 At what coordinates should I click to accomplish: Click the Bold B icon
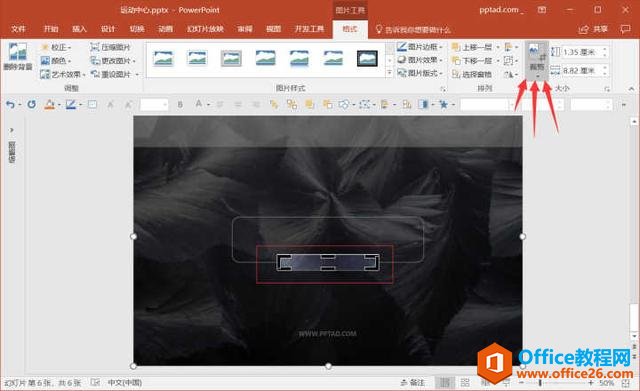[x=180, y=105]
